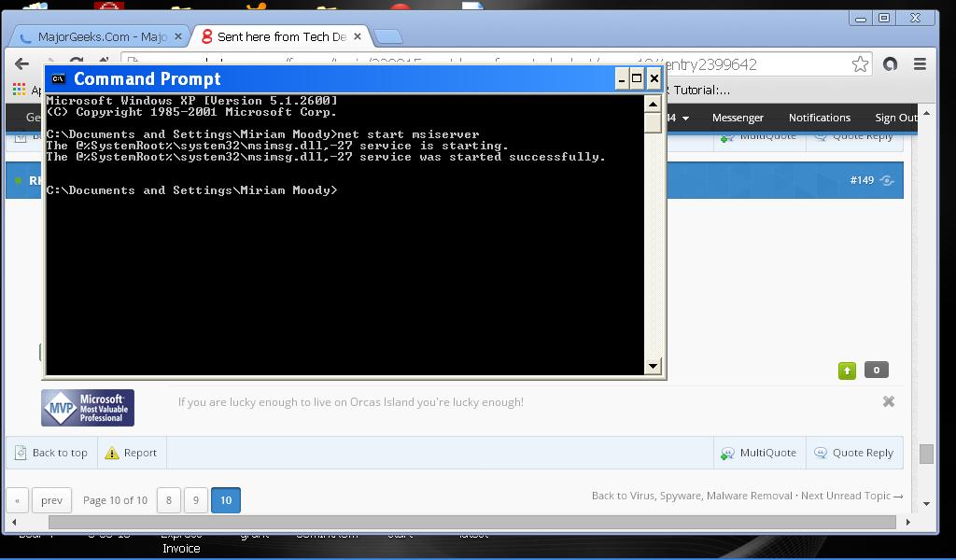The width and height of the screenshot is (956, 560).
Task: Click Command Prompt scrollbar up arrow
Action: point(653,104)
